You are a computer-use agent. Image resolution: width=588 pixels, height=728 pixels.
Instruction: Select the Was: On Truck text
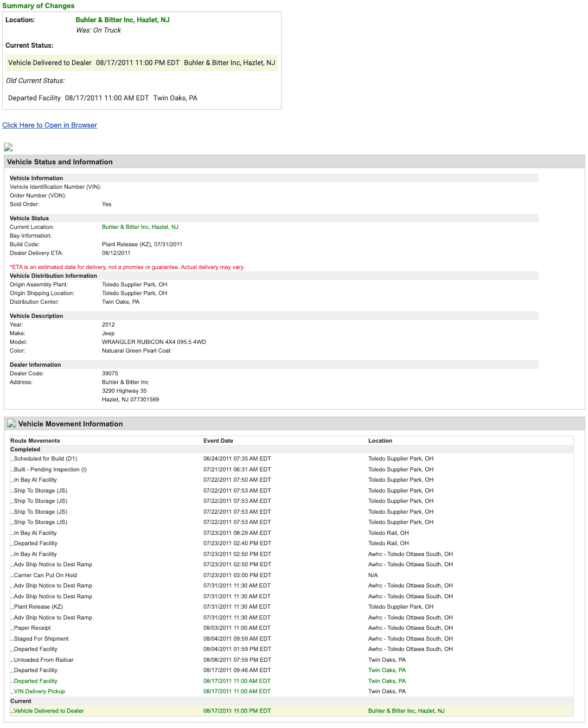(x=98, y=30)
